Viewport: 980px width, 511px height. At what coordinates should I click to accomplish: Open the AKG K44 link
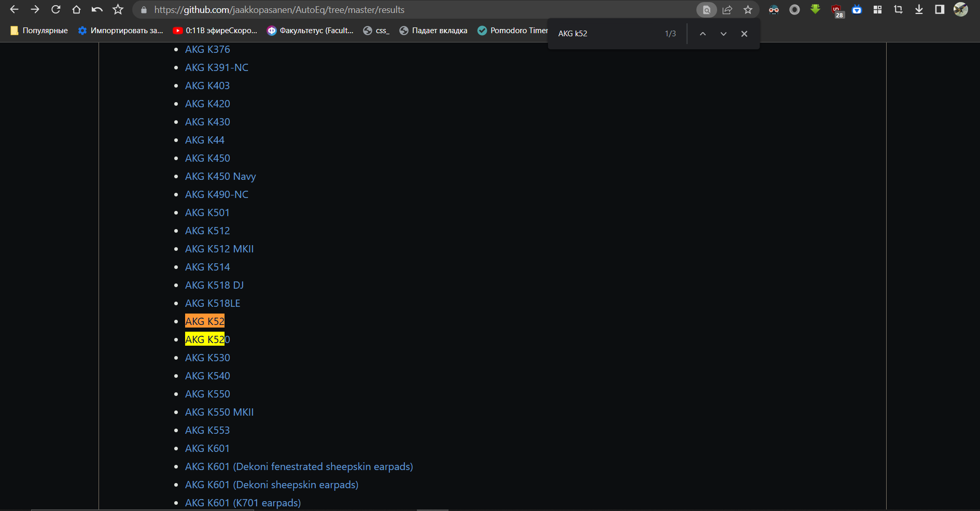[205, 140]
